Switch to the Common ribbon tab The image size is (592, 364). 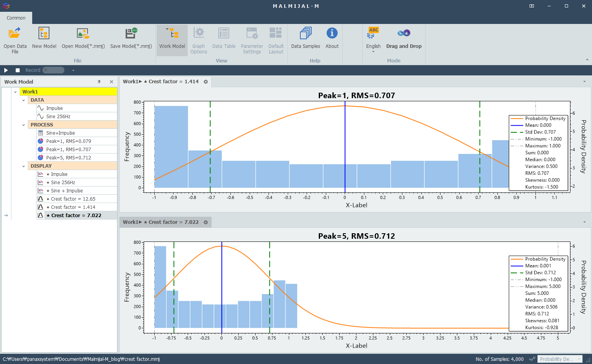pos(16,18)
